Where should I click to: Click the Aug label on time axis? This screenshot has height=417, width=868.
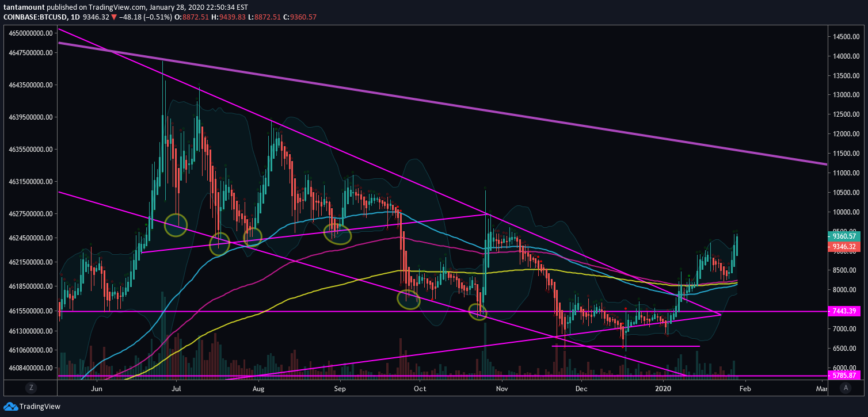pyautogui.click(x=258, y=388)
